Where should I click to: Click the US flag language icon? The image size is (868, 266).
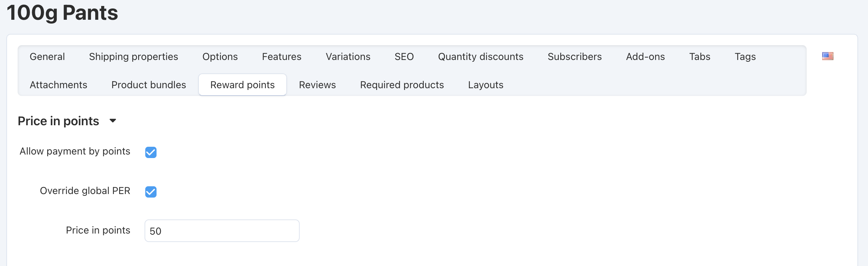point(827,56)
